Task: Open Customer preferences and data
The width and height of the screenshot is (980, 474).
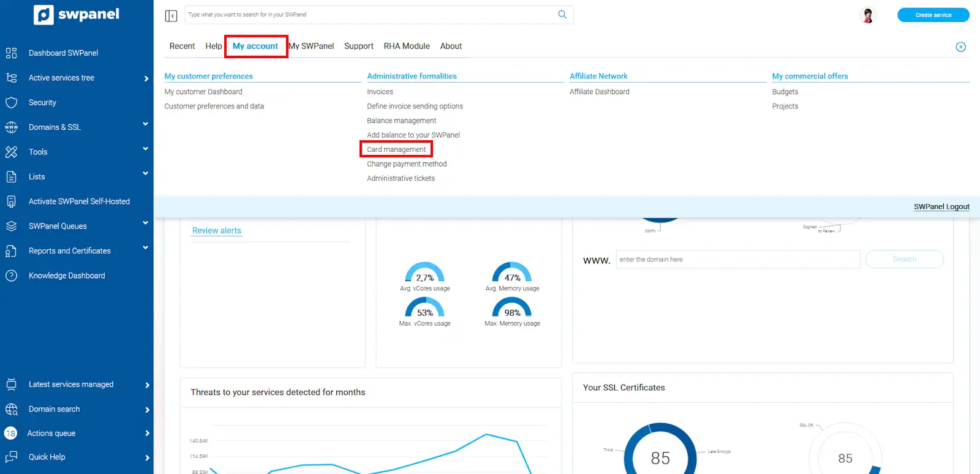Action: pos(214,107)
